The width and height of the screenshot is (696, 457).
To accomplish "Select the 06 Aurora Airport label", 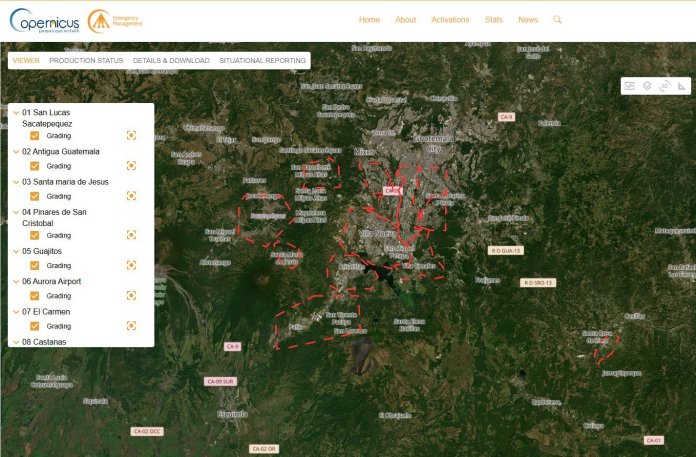I will [51, 281].
